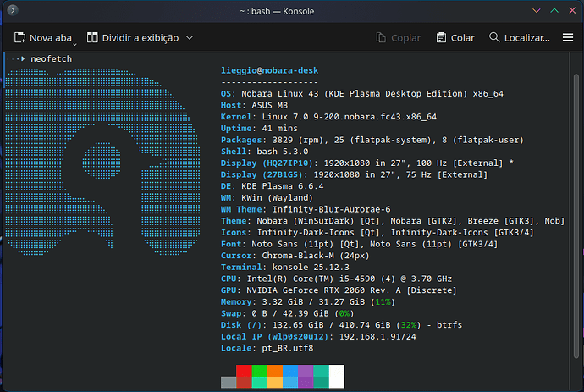The width and height of the screenshot is (584, 392).
Task: Click the Copiar button
Action: (x=398, y=37)
